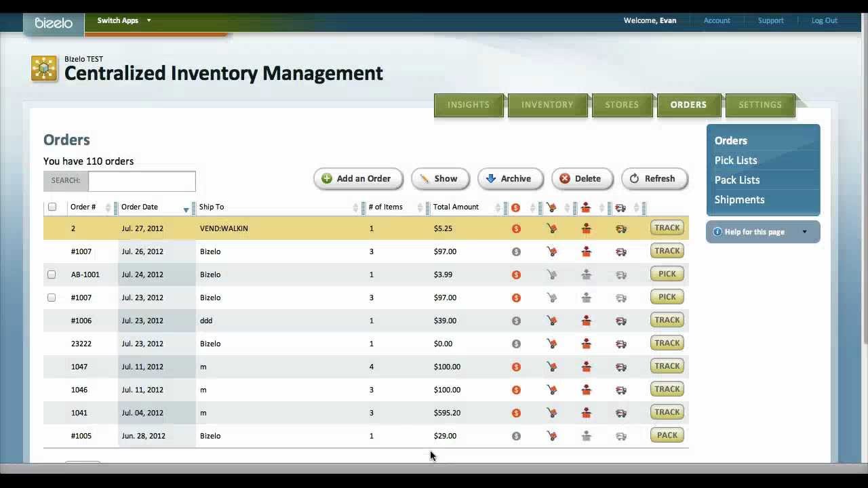
Task: Select the Orders tab
Action: click(688, 105)
